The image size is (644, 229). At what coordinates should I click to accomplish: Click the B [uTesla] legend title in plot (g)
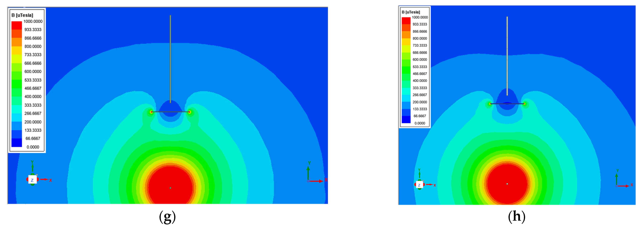tap(22, 15)
